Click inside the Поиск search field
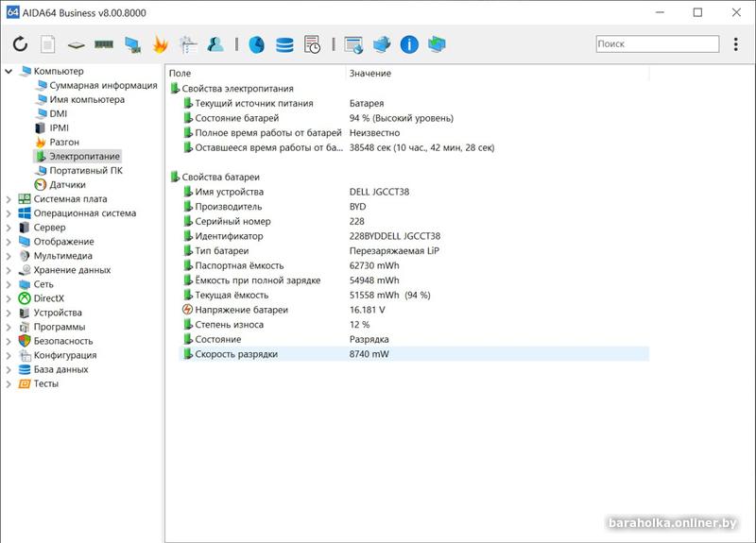 (657, 43)
